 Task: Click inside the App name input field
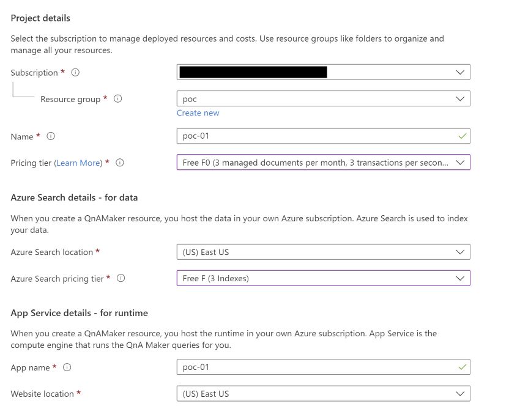pyautogui.click(x=275, y=367)
